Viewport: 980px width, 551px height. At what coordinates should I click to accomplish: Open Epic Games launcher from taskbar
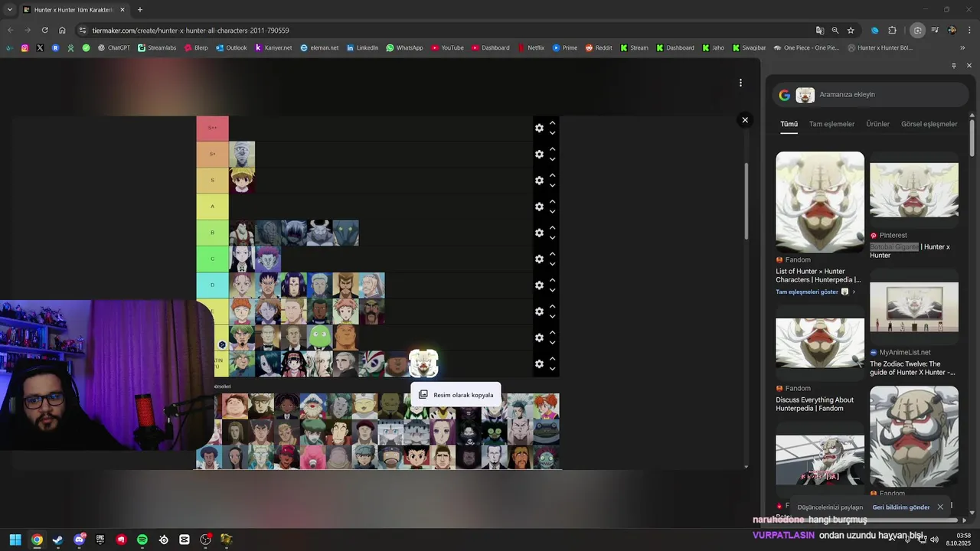(x=100, y=540)
